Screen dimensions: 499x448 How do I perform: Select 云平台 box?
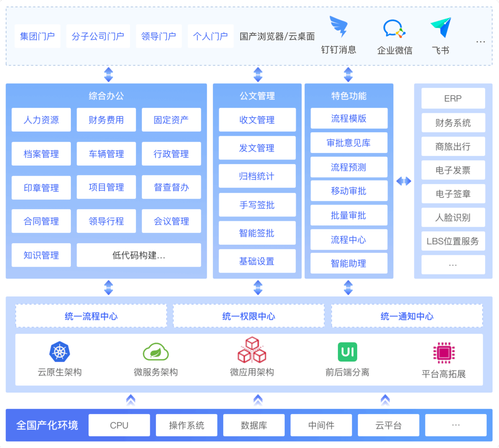coord(389,425)
